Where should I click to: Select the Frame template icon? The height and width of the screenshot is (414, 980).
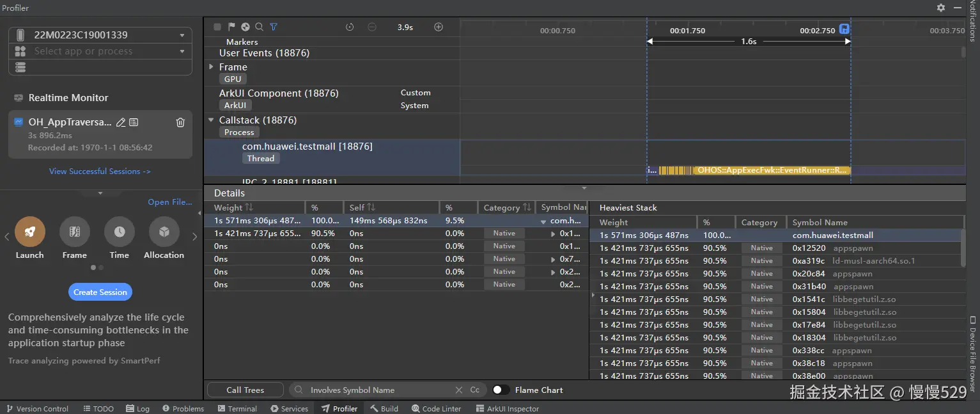pos(75,232)
